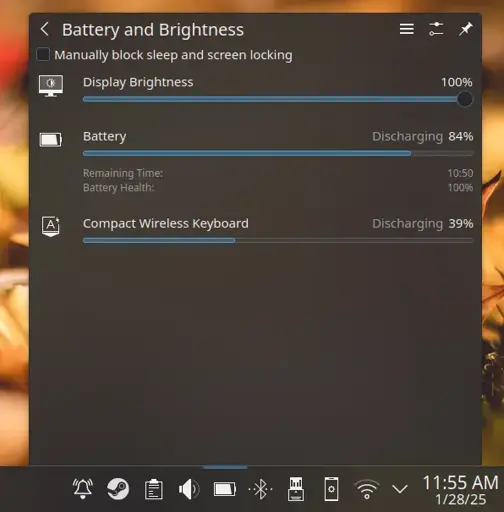504x512 pixels.
Task: Open the notifications bell in tray
Action: click(x=83, y=489)
